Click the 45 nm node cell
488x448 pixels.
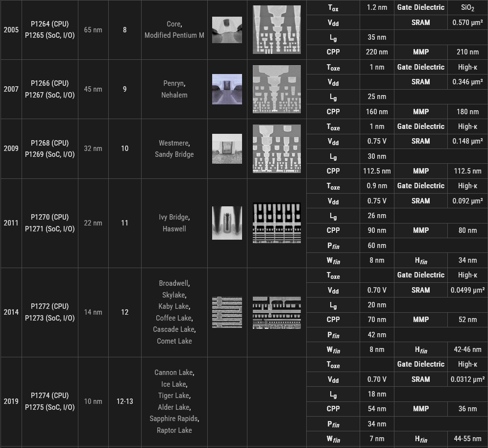point(93,89)
